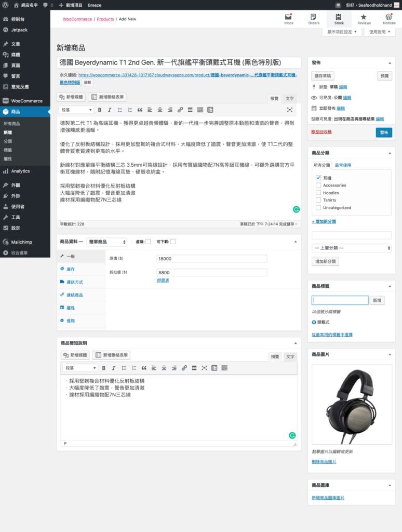Image resolution: width=402 pixels, height=532 pixels.
Task: Open the Reviews star icon
Action: [x=364, y=19]
